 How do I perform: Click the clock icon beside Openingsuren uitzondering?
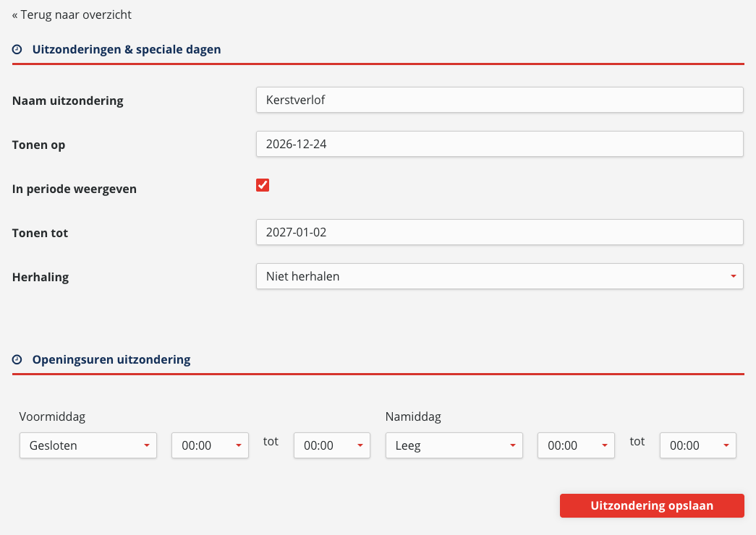click(x=17, y=359)
